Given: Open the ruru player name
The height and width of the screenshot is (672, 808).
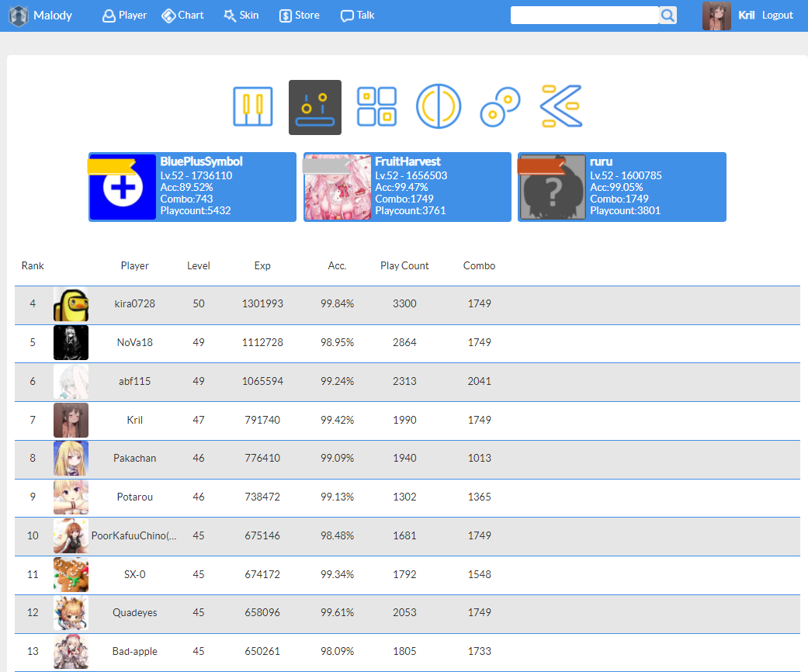Looking at the screenshot, I should click(602, 161).
